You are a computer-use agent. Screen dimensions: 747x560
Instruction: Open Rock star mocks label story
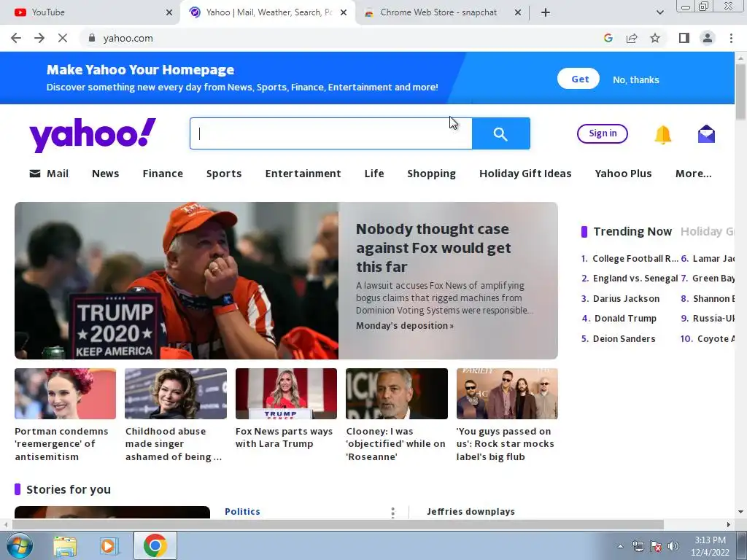pos(505,444)
